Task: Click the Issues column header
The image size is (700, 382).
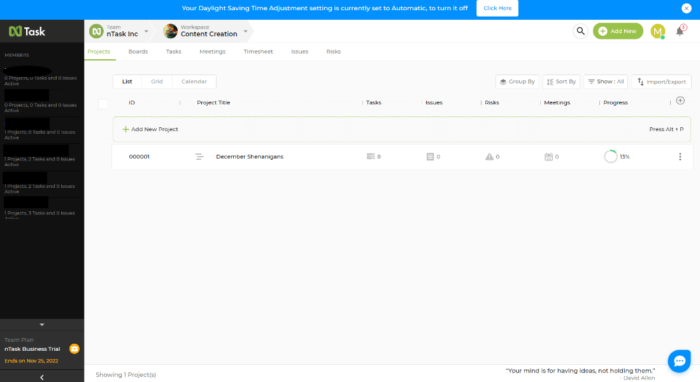Action: pyautogui.click(x=434, y=103)
